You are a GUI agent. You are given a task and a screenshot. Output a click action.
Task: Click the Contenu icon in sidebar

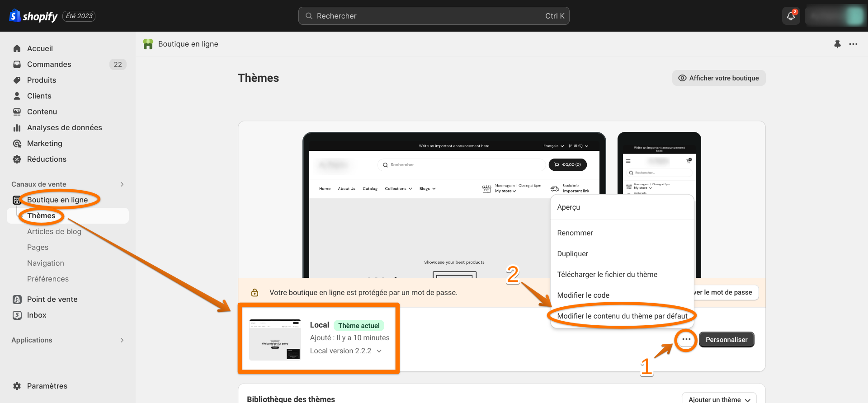click(17, 112)
